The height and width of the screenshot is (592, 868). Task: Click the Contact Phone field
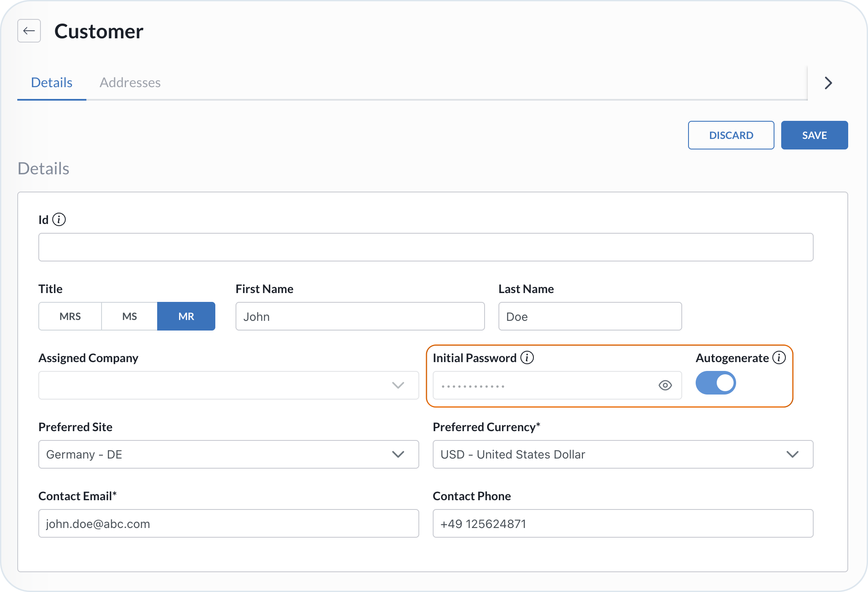(623, 523)
